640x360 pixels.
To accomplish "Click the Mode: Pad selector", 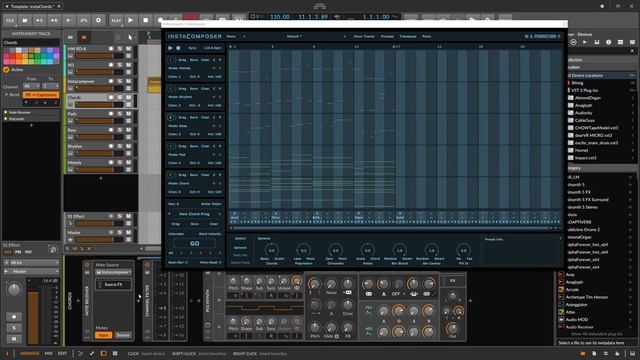I will (177, 155).
